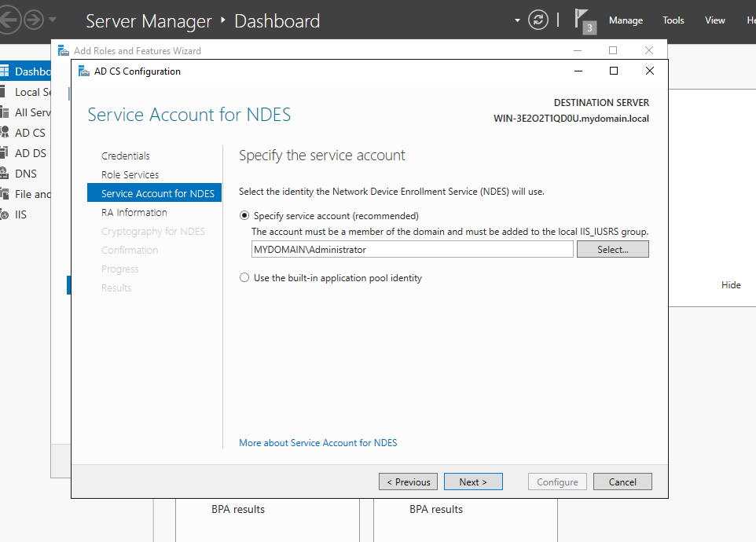Select the Service Account for NDES step

(154, 192)
